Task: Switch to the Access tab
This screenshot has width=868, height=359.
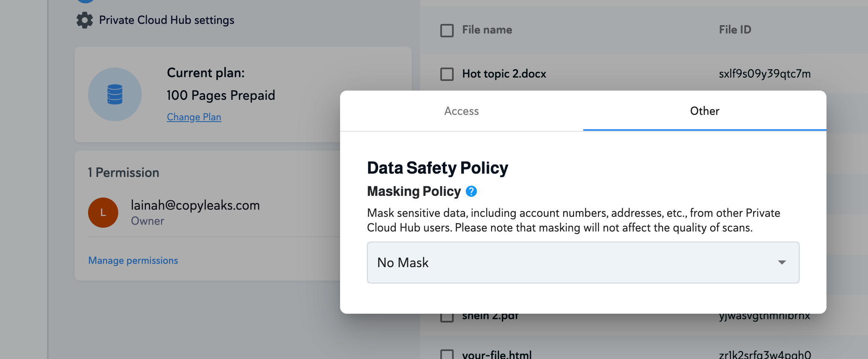Action: coord(462,111)
